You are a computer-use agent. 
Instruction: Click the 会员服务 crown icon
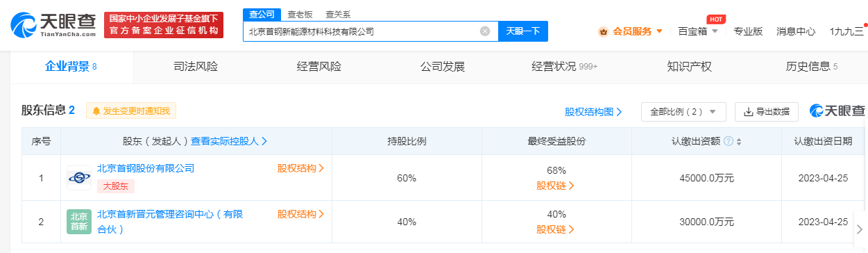tap(603, 31)
